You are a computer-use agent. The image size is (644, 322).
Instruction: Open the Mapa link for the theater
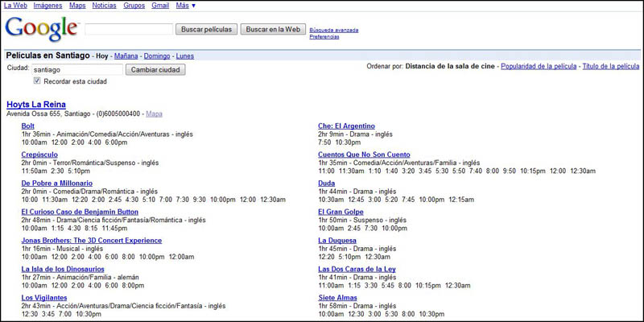coord(154,114)
